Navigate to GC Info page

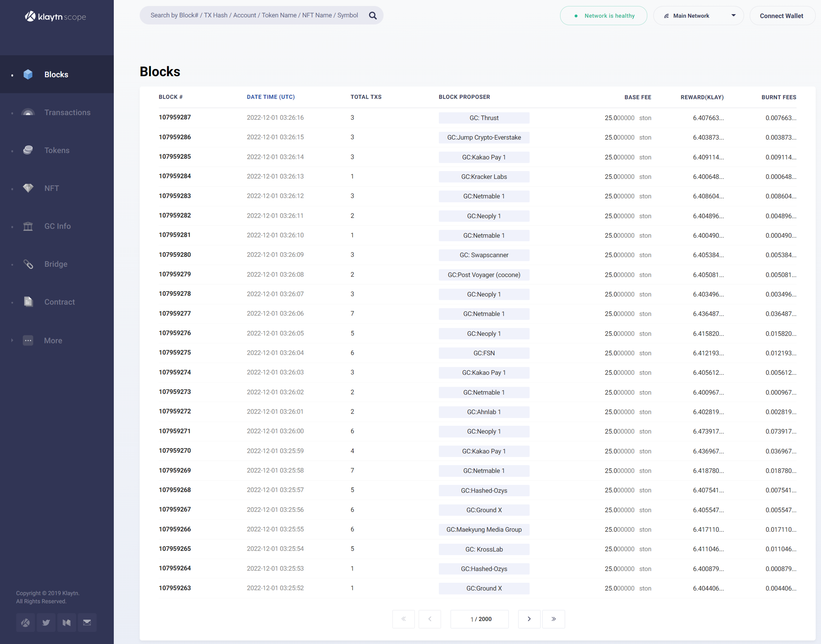57,226
